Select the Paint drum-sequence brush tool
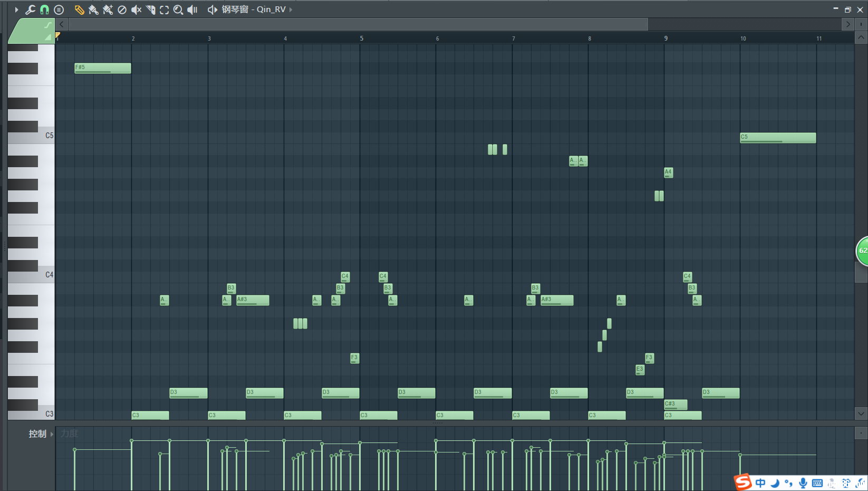Image resolution: width=868 pixels, height=491 pixels. (108, 9)
